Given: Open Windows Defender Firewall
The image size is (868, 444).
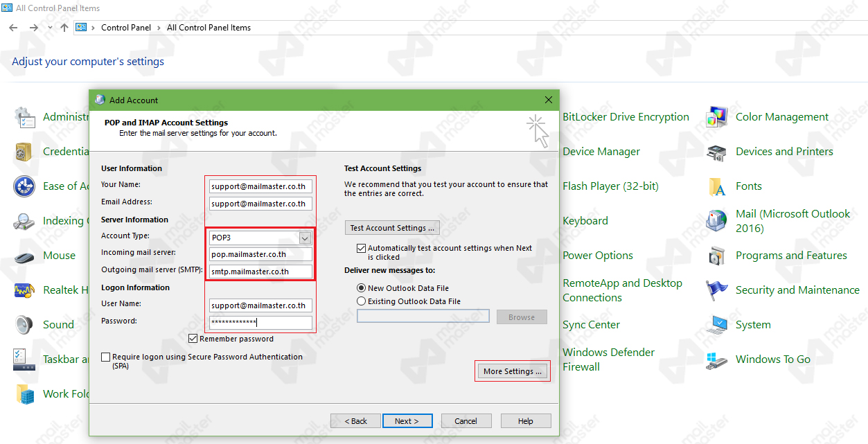Looking at the screenshot, I should point(608,359).
